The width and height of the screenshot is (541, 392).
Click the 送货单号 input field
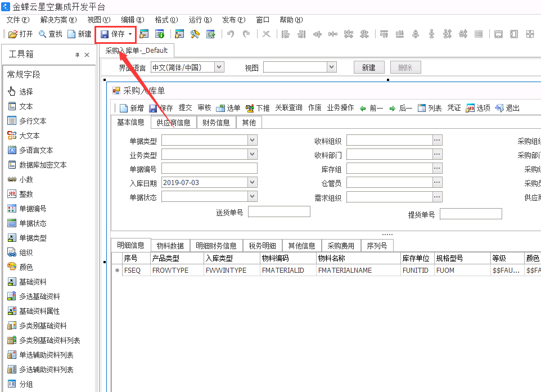279,211
